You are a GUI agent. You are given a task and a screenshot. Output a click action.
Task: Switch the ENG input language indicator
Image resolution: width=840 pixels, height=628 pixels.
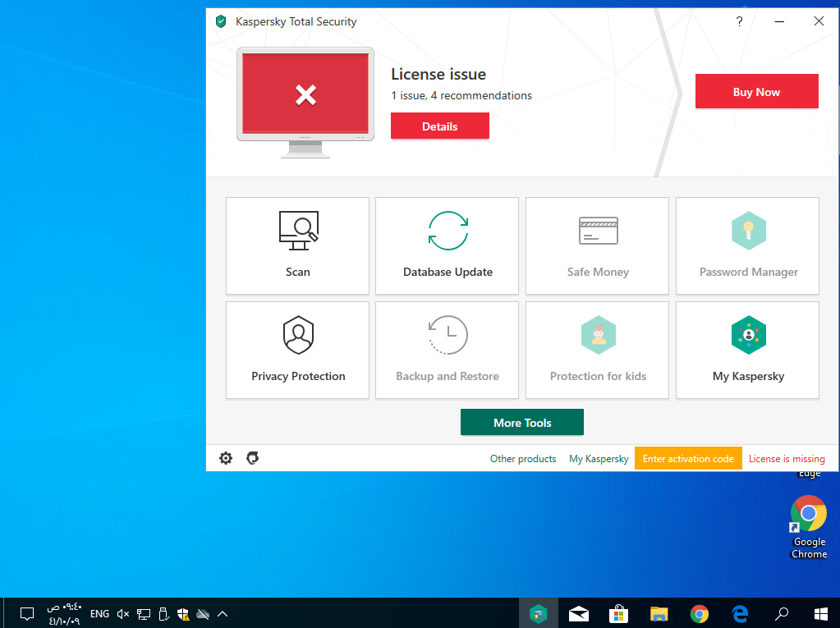tap(99, 613)
